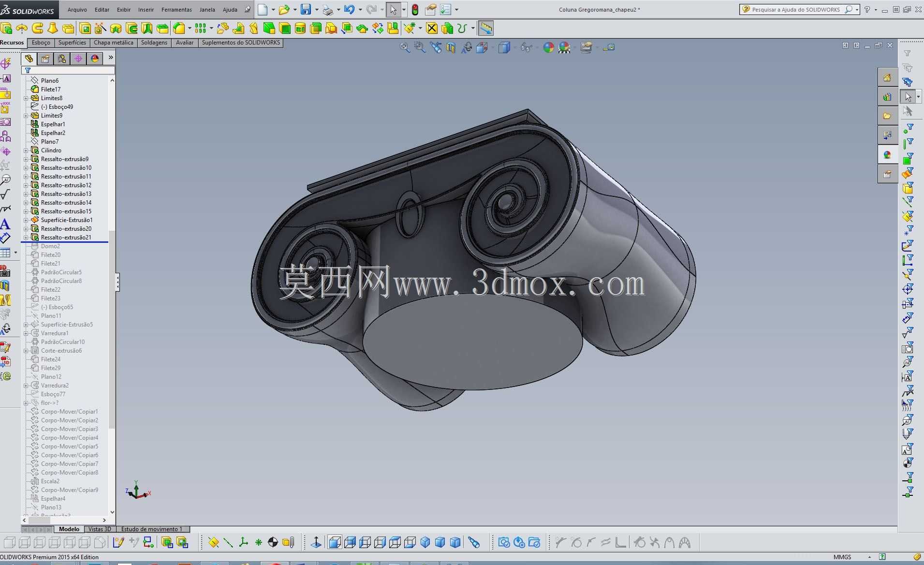
Task: Open the Suplementos do SOLIDWORKS tab
Action: click(241, 43)
